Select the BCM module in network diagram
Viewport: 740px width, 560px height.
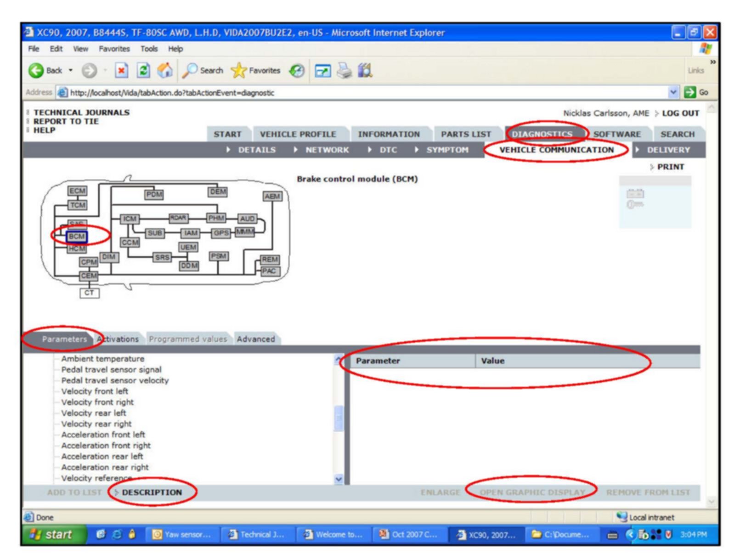click(77, 237)
